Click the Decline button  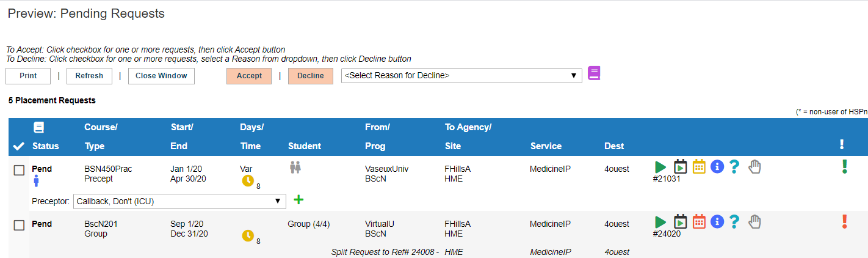tap(311, 76)
